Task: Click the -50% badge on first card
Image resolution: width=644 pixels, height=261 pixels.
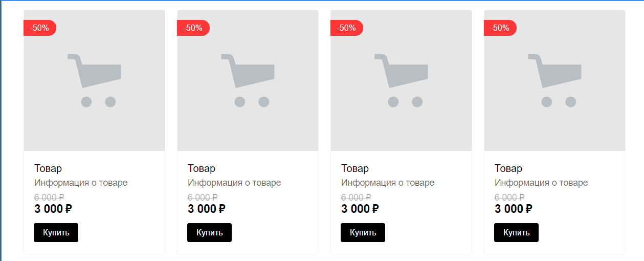Action: point(39,28)
